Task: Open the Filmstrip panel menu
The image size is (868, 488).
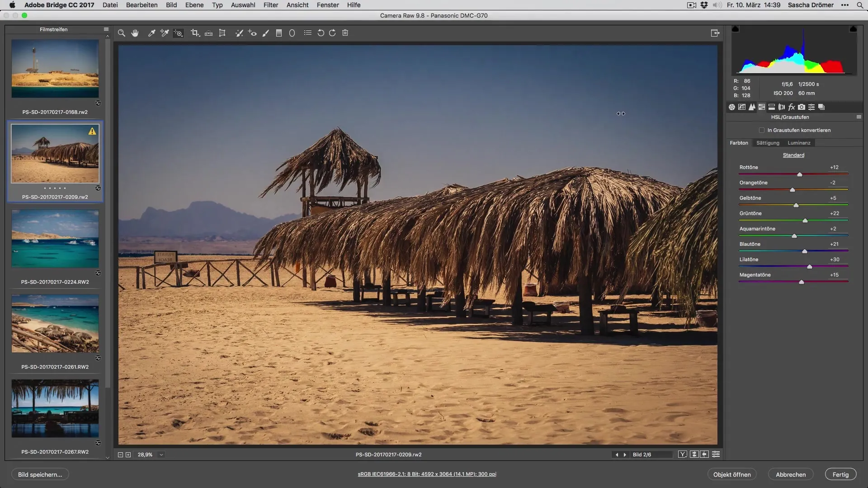Action: pos(106,29)
